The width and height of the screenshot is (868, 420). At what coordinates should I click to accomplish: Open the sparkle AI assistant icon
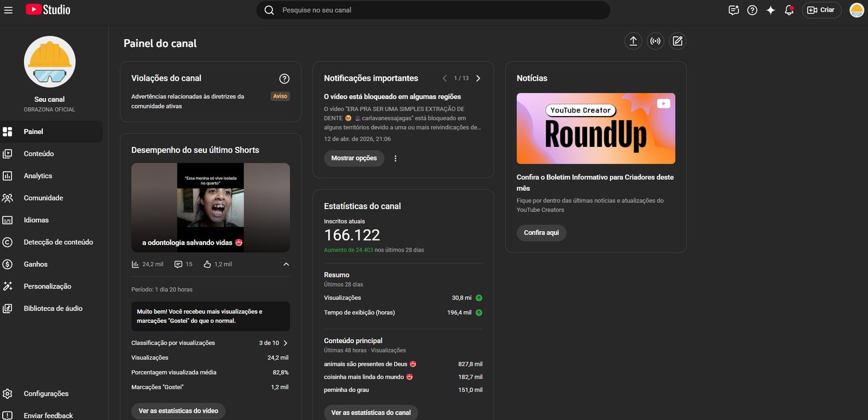click(x=770, y=10)
